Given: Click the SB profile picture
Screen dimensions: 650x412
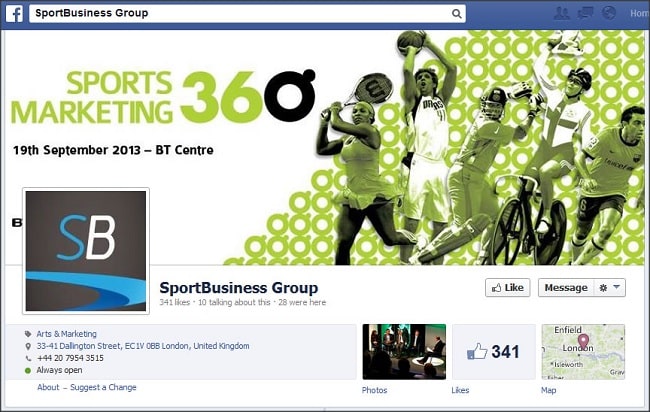Looking at the screenshot, I should 86,251.
